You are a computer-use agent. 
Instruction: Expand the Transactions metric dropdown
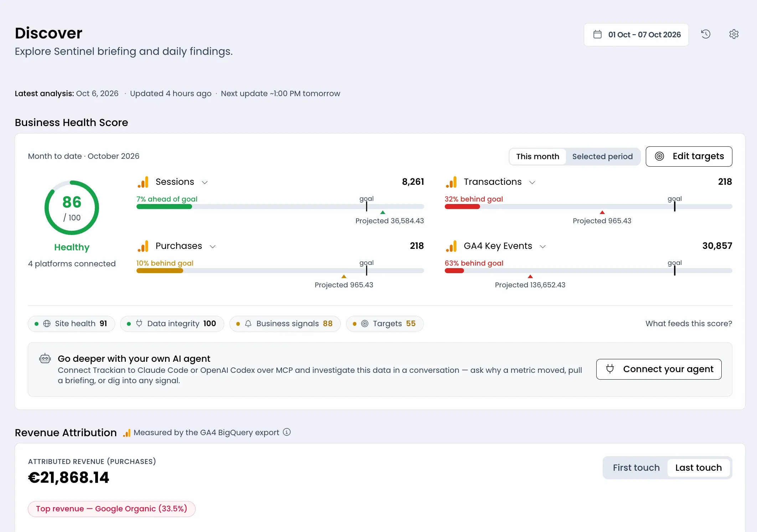click(x=532, y=182)
